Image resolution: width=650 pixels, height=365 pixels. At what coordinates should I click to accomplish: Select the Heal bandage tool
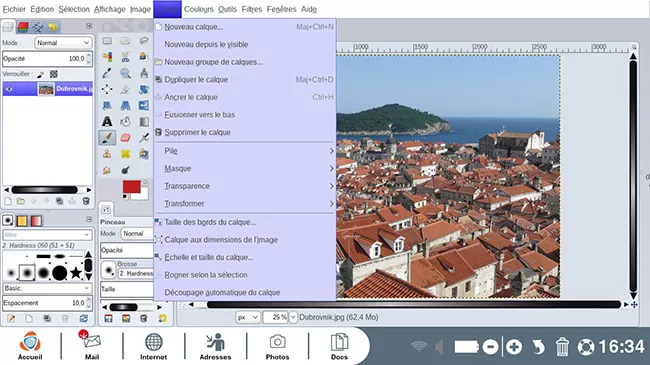click(125, 154)
